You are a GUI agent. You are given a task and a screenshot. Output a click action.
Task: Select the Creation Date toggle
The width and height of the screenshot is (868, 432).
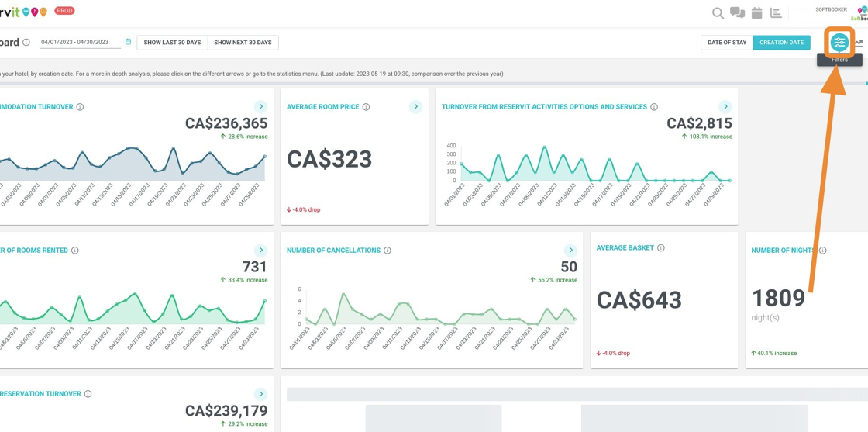tap(781, 43)
